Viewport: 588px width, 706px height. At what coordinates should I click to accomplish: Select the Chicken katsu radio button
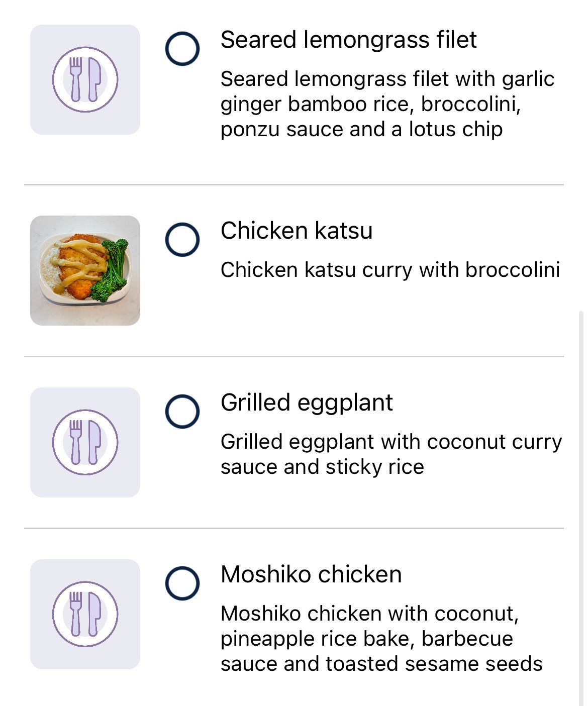pyautogui.click(x=182, y=240)
